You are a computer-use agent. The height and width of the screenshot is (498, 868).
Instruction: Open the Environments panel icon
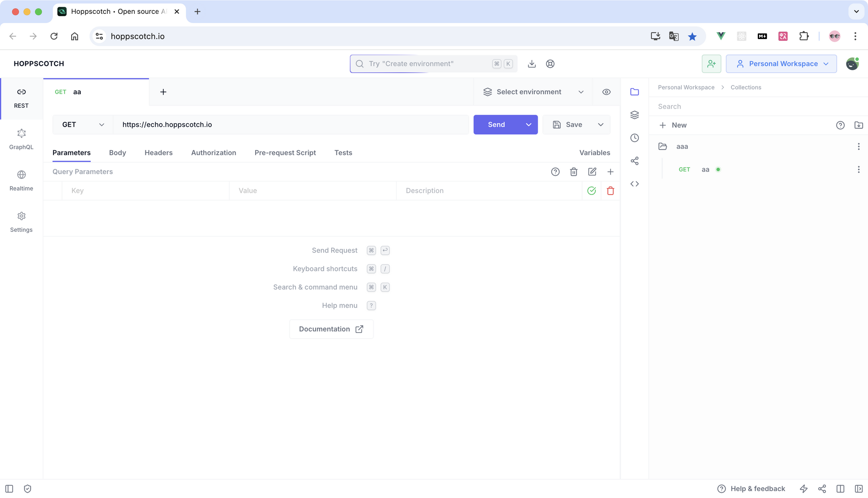(x=635, y=115)
